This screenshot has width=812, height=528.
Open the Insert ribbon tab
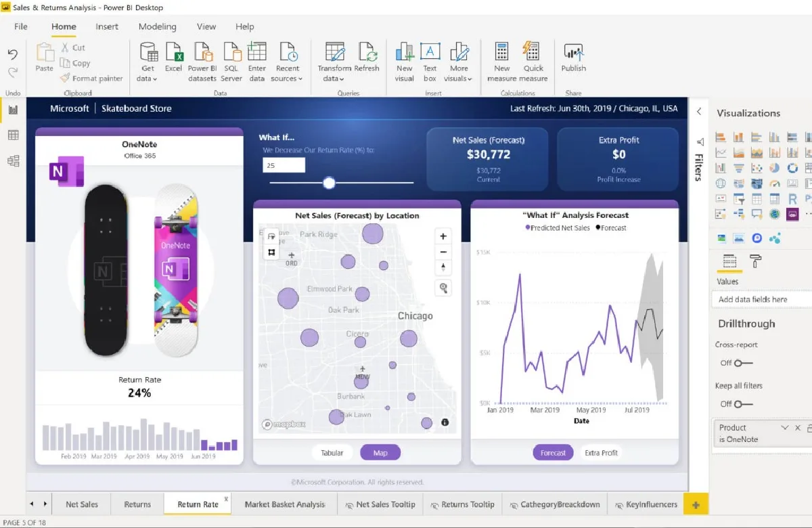(107, 26)
